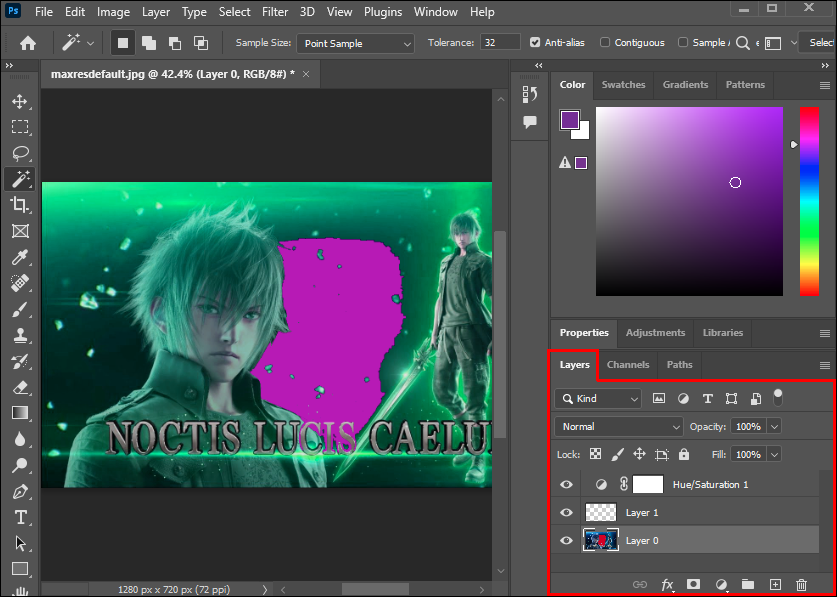
Task: Select the Lasso tool
Action: 19,153
